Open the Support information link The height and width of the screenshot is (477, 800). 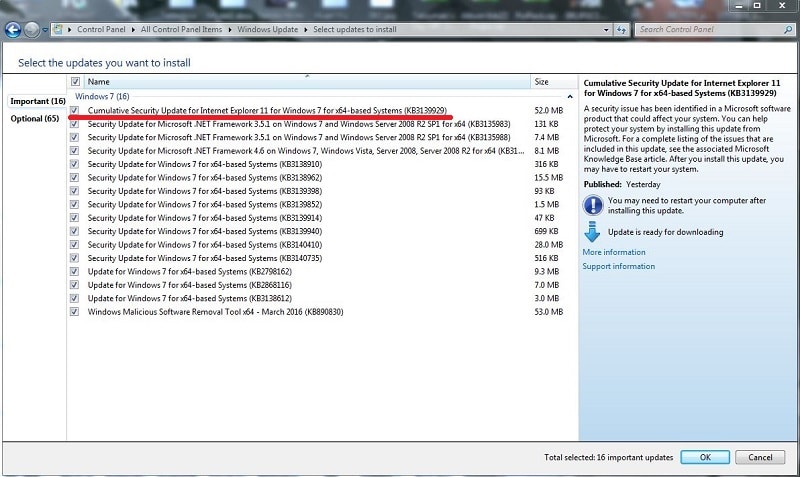click(618, 266)
